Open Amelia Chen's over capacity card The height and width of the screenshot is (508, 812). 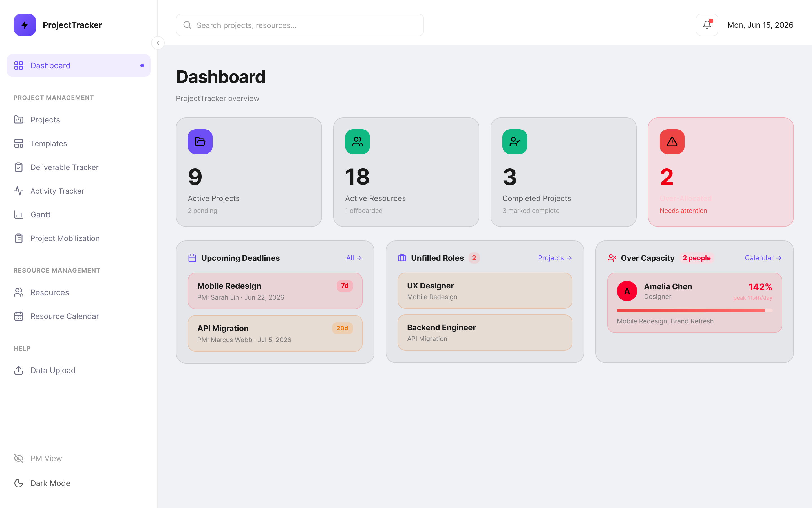pyautogui.click(x=694, y=303)
